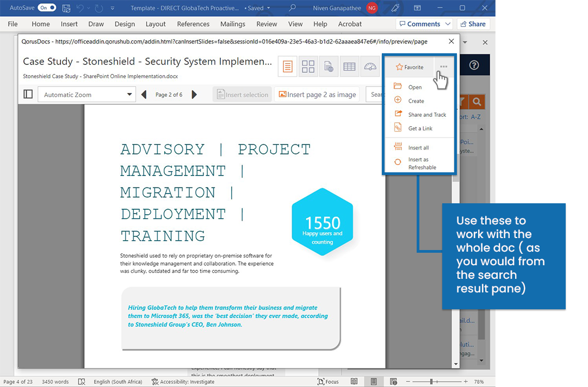
Task: Select the document preview view icon
Action: 287,66
